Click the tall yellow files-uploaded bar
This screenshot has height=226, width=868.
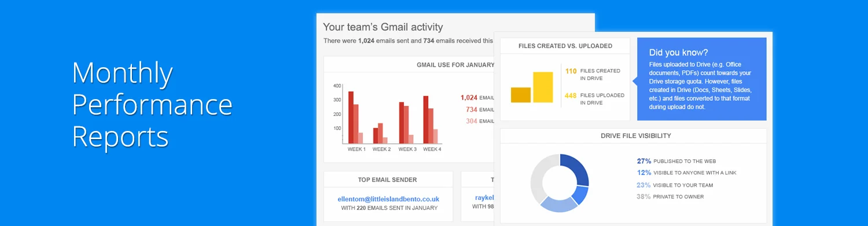coord(543,88)
